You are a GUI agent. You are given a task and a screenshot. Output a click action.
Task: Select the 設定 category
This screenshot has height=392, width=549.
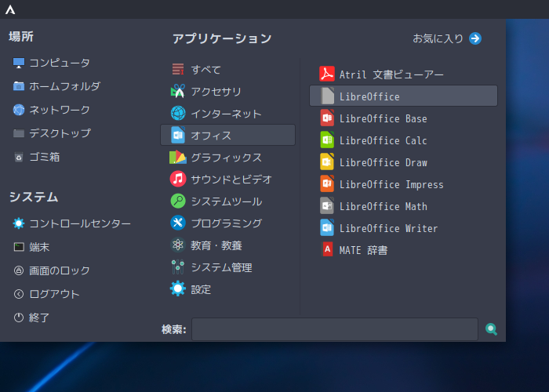tap(228, 289)
